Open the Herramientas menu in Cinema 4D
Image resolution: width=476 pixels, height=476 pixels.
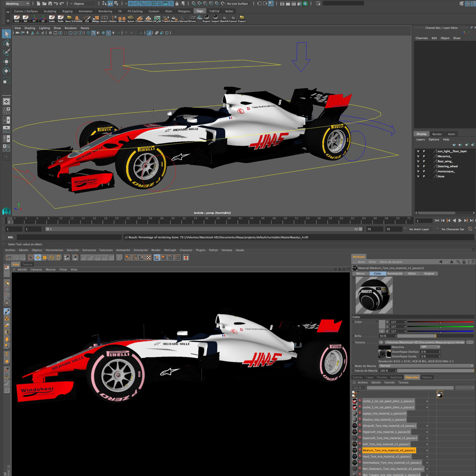pyautogui.click(x=54, y=250)
